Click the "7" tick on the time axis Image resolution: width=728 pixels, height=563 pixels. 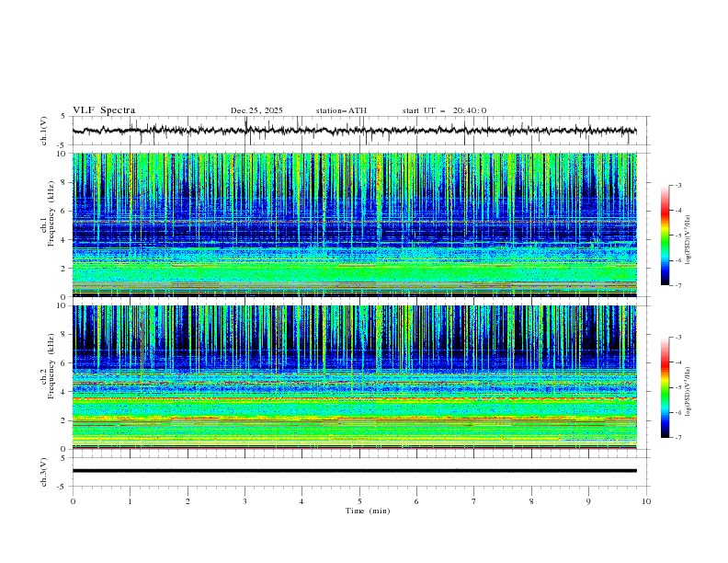(x=473, y=501)
